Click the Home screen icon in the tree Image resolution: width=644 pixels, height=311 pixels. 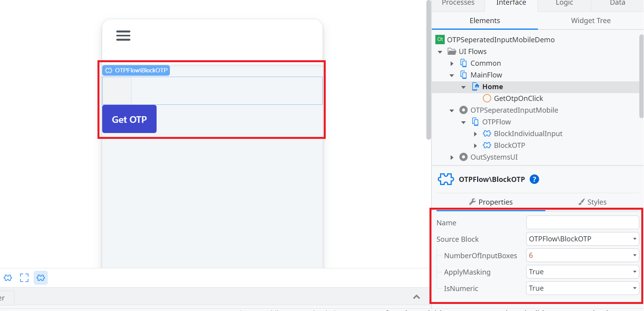coord(476,86)
